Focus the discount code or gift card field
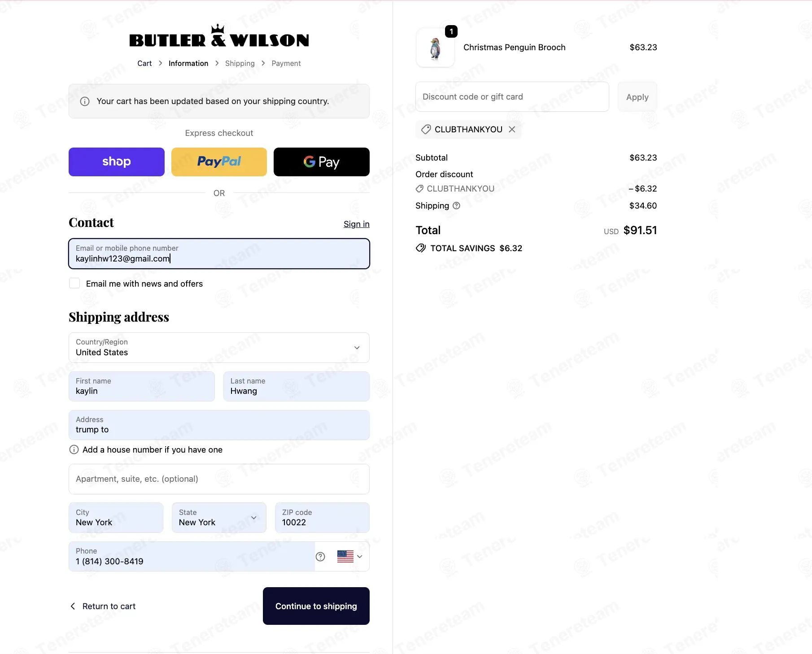The image size is (812, 654). pyautogui.click(x=512, y=97)
